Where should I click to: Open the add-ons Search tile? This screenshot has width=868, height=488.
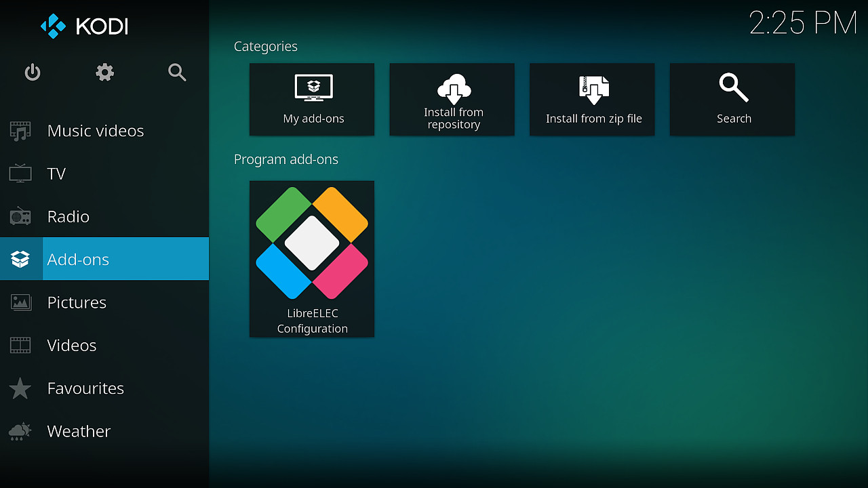[x=732, y=100]
